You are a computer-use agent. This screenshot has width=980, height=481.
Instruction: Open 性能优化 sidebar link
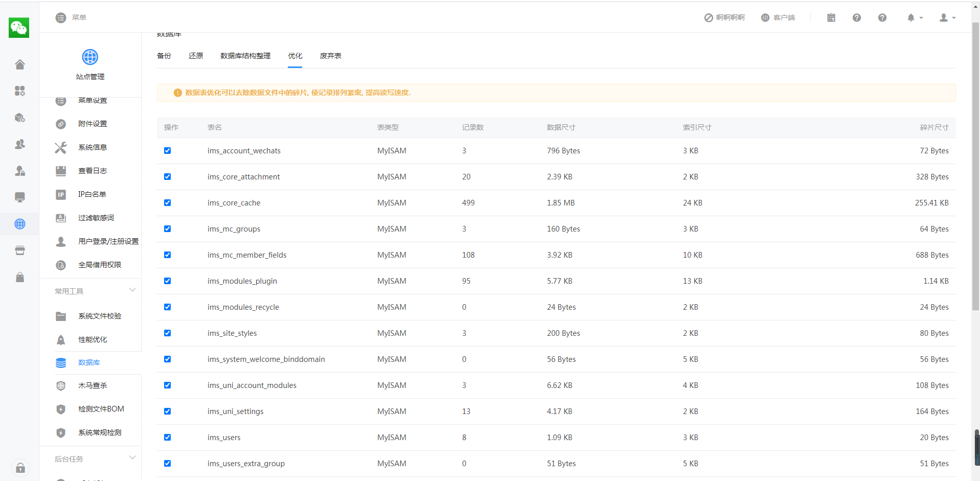pos(93,339)
